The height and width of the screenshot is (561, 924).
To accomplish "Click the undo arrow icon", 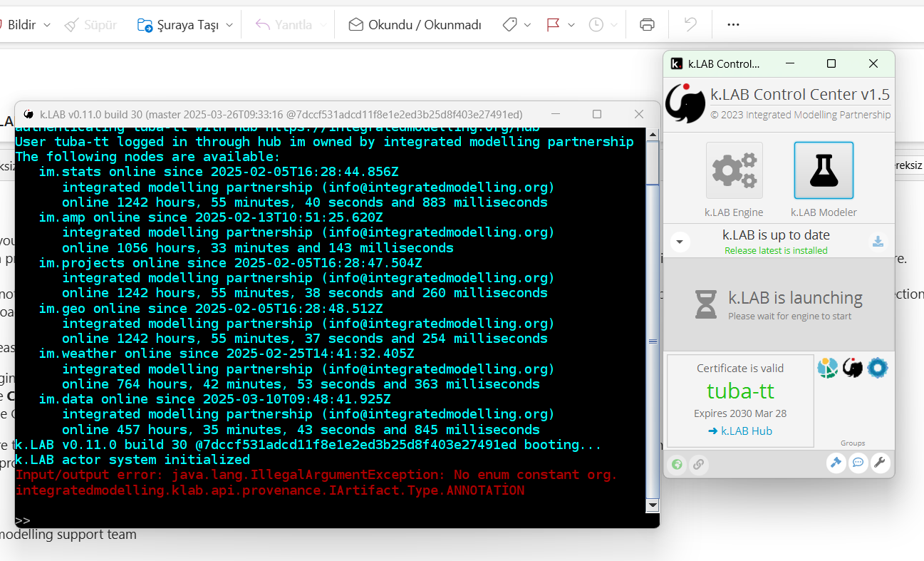I will coord(690,25).
